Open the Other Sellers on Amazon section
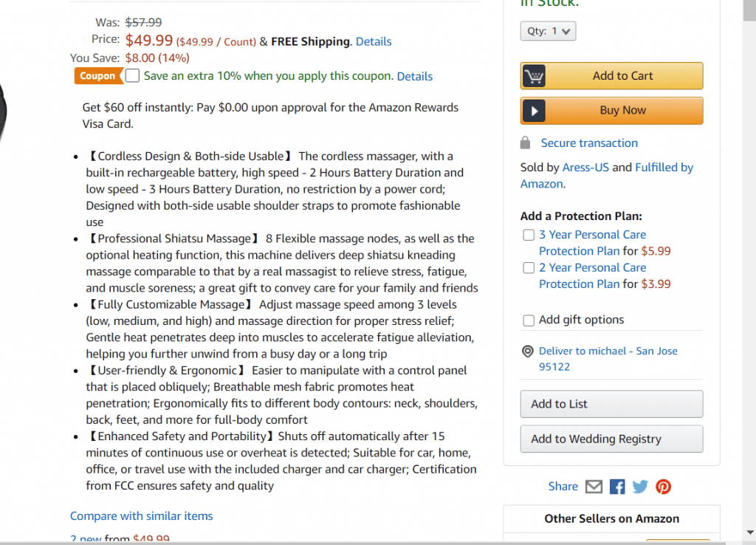756x545 pixels. (x=611, y=519)
